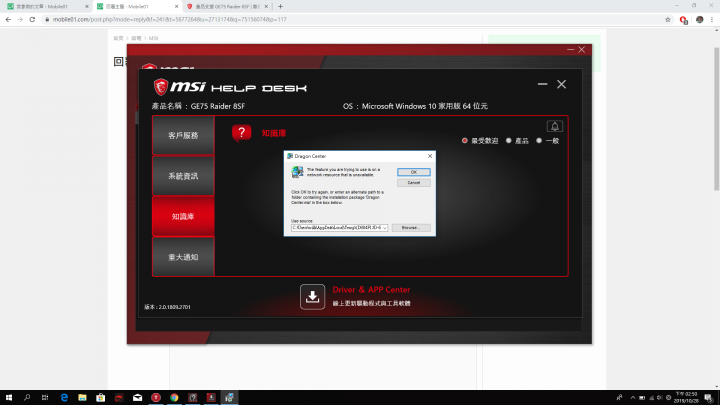Screen dimensions: 720x405
Task: Switch to the MSI Help Desk taskbar icon
Action: point(192,398)
